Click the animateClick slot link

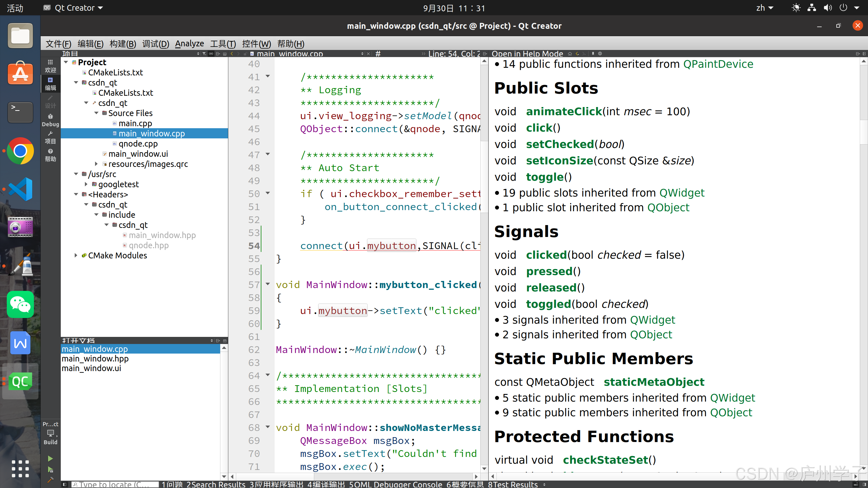tap(564, 112)
